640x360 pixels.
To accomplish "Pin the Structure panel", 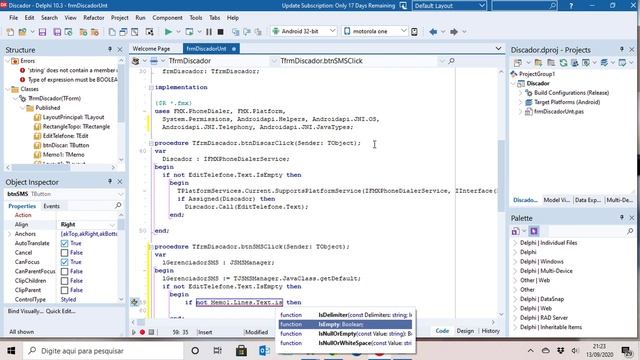I will coord(110,49).
